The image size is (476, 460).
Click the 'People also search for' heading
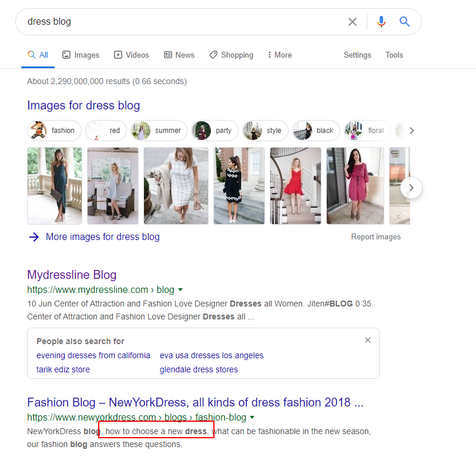click(x=81, y=342)
